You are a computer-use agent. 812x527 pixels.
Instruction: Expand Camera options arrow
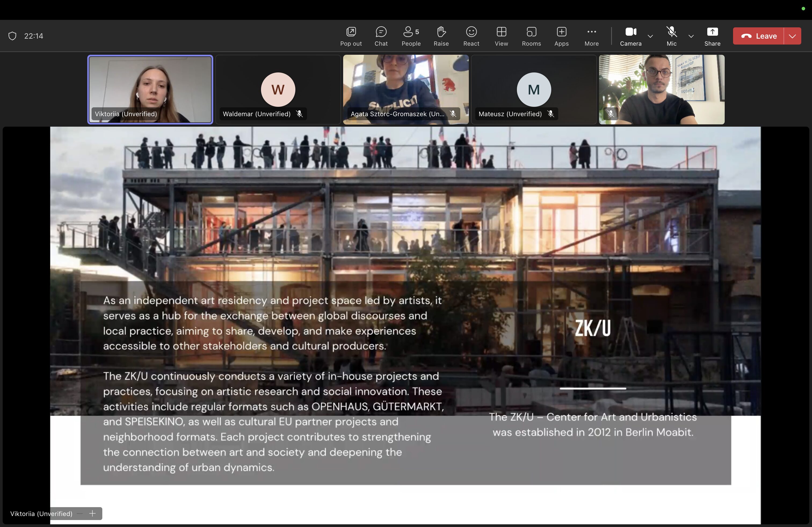click(650, 36)
